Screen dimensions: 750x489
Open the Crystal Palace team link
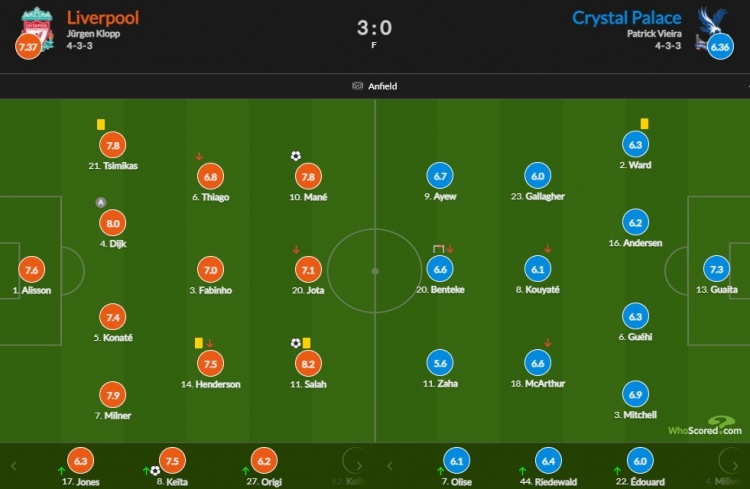point(627,18)
